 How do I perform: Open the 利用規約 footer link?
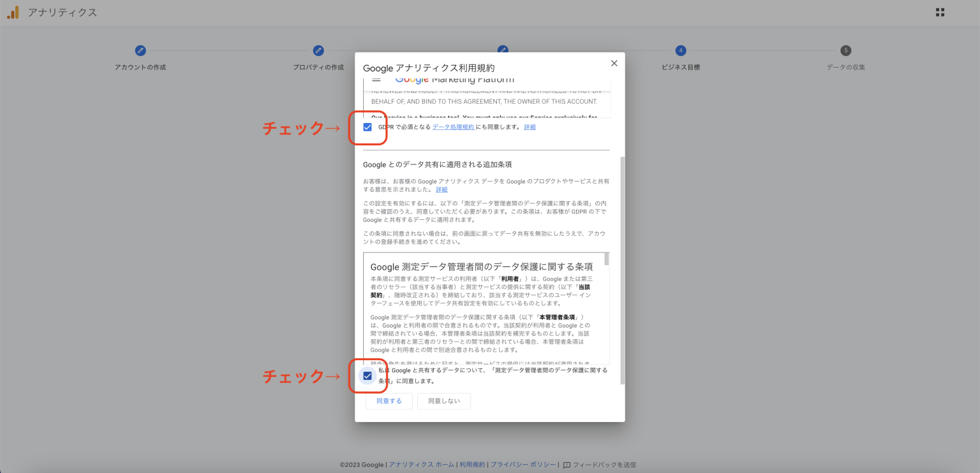[472, 465]
